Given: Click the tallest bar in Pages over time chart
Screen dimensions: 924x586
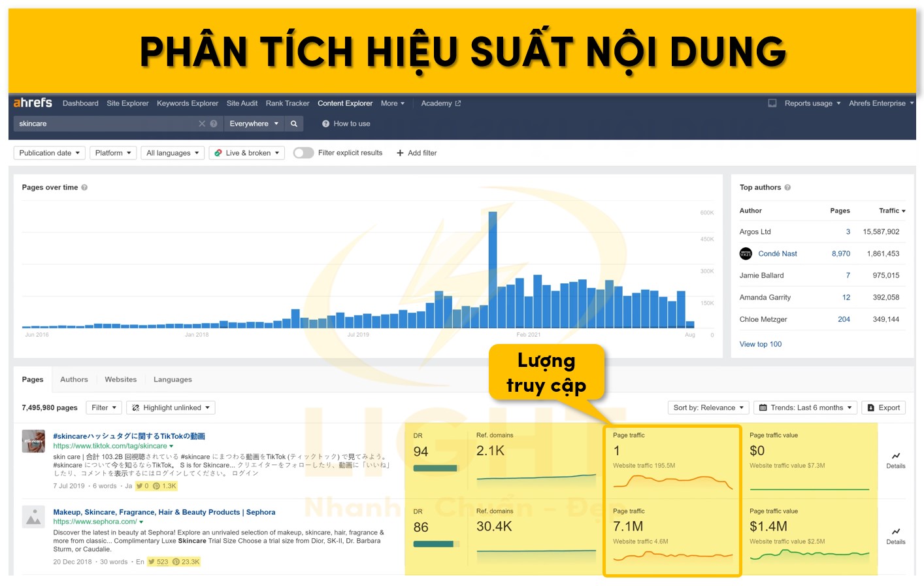Looking at the screenshot, I should [493, 269].
